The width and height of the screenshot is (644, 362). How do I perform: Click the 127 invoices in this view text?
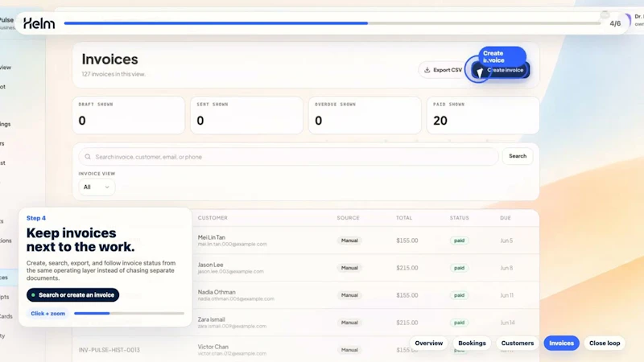point(114,74)
